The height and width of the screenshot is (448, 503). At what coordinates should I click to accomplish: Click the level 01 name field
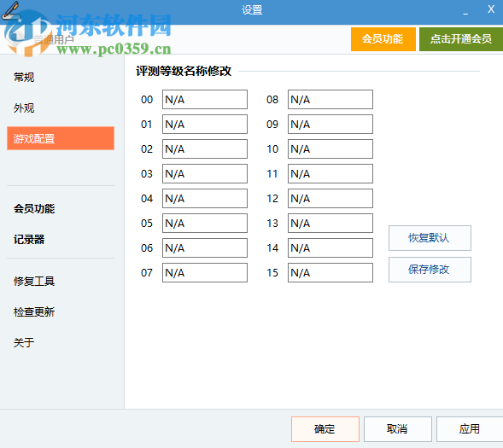[205, 124]
